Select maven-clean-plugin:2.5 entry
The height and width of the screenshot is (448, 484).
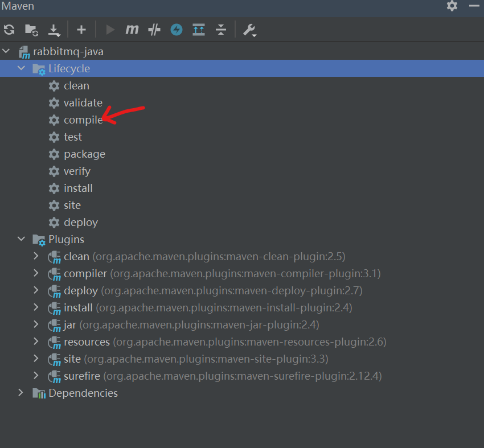[x=242, y=256]
